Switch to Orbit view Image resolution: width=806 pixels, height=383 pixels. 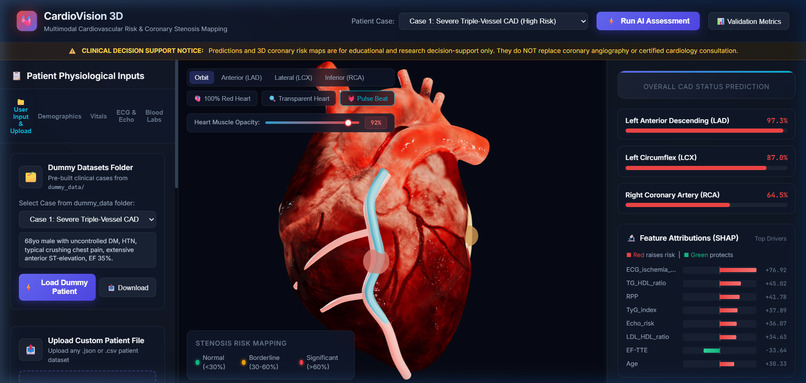(x=202, y=78)
